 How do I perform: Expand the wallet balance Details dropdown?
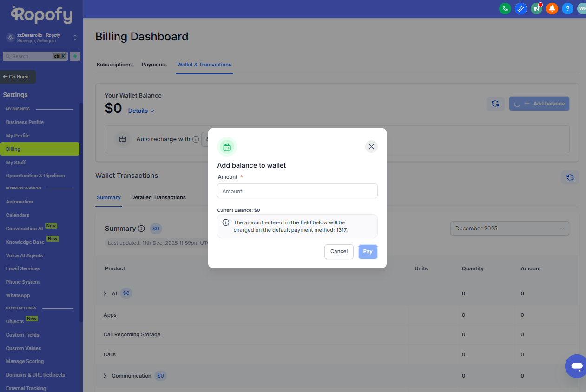click(141, 111)
